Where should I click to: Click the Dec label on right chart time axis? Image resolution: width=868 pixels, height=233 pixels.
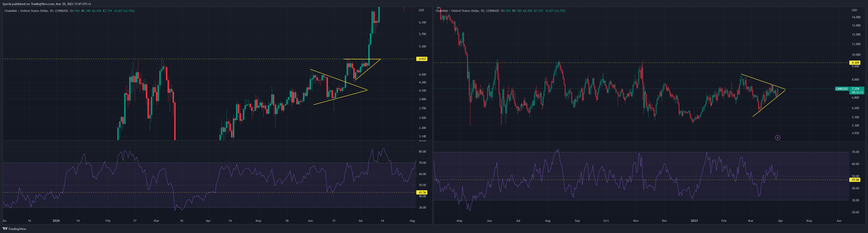point(664,221)
